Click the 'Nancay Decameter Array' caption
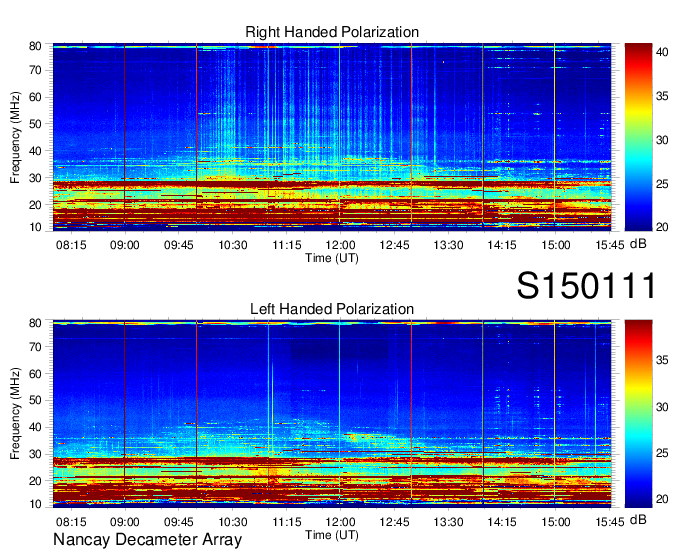 coord(147,540)
